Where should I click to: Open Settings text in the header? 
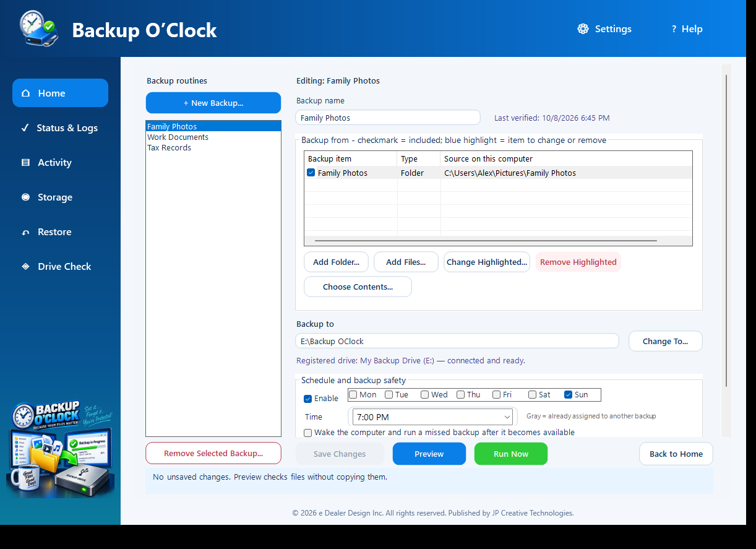point(613,29)
